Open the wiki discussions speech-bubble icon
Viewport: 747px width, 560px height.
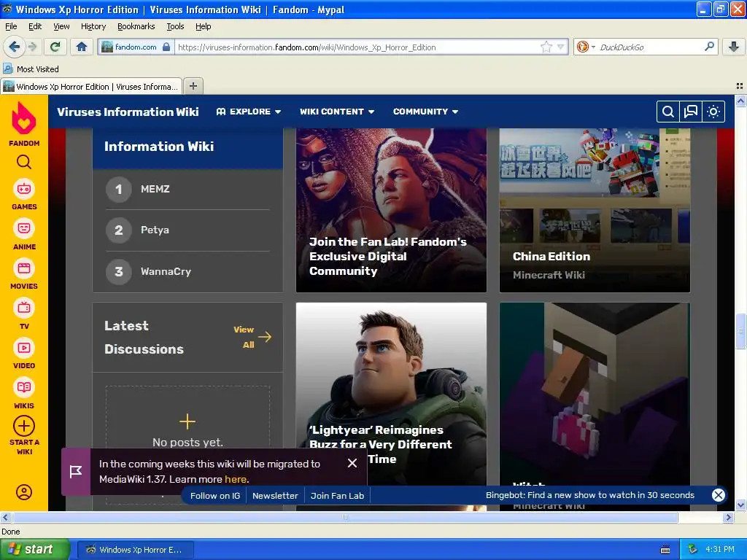690,112
